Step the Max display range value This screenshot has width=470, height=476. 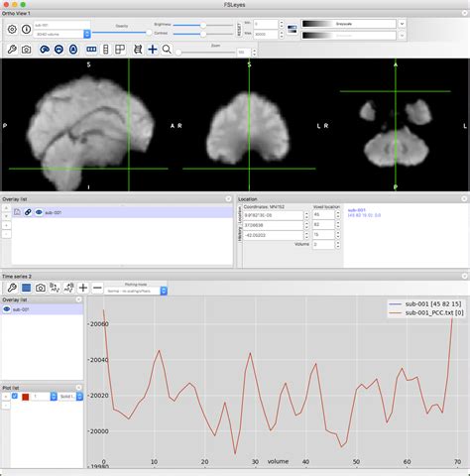pyautogui.click(x=282, y=34)
